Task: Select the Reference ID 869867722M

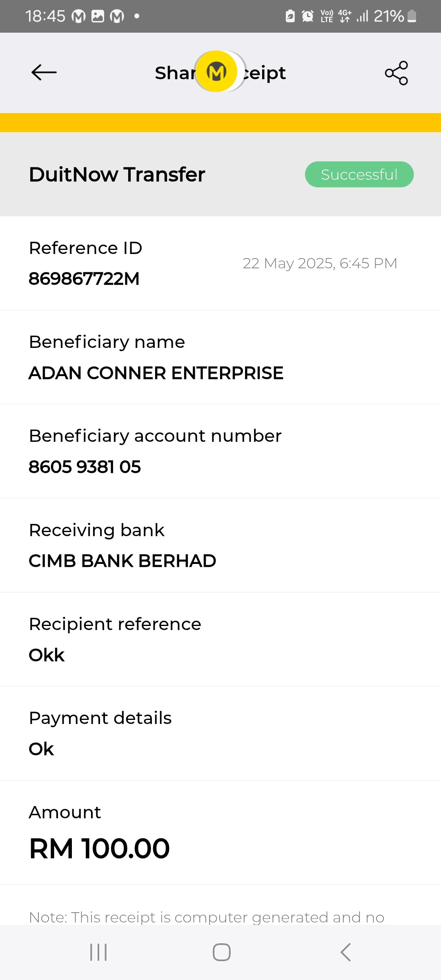Action: point(84,279)
